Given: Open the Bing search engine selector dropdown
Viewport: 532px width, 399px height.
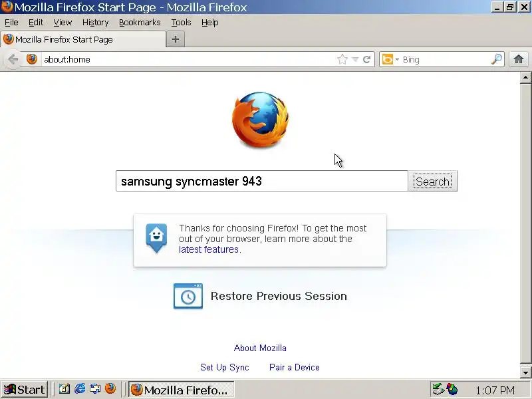Looking at the screenshot, I should [x=390, y=59].
